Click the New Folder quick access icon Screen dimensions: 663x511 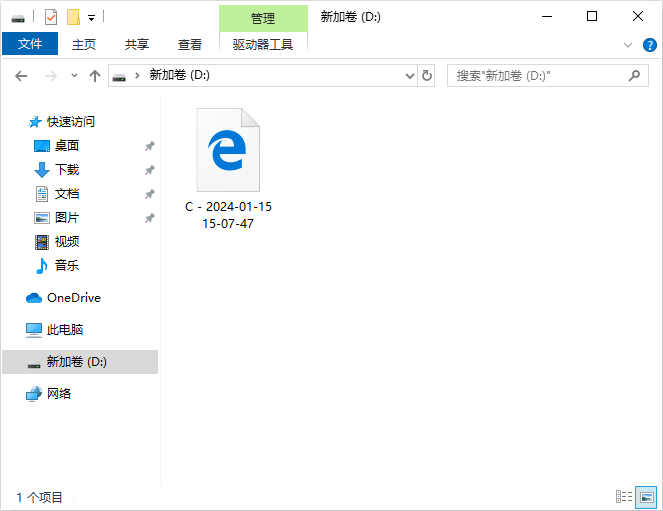(x=73, y=17)
